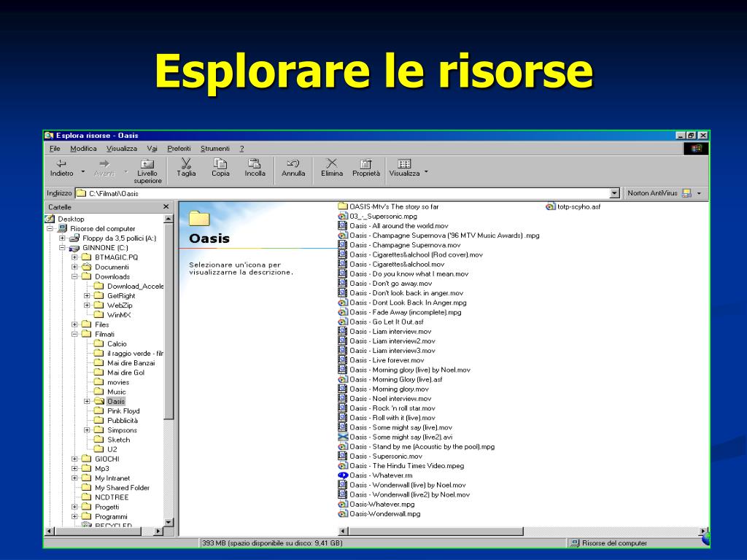Open the Strumenti menu
This screenshot has width=747, height=560.
(215, 149)
